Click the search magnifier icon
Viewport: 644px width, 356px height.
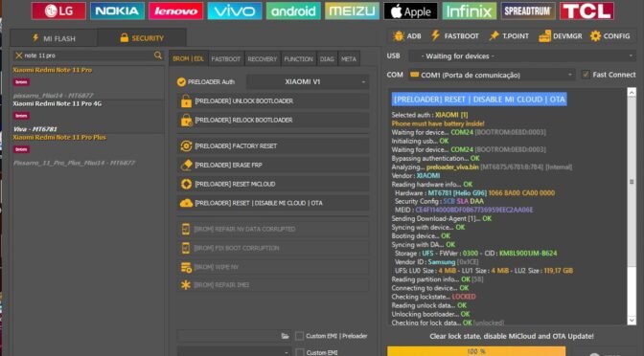pos(158,55)
